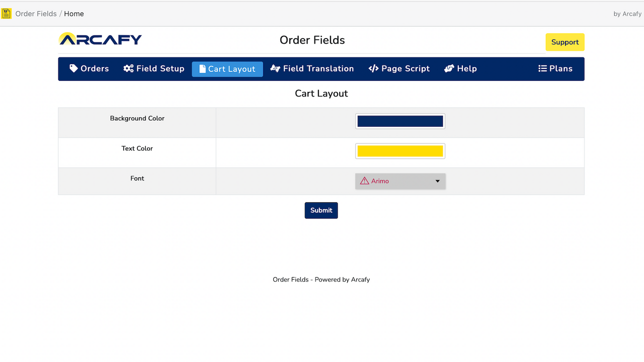Click the Text Color label
The width and height of the screenshot is (644, 362).
(137, 148)
